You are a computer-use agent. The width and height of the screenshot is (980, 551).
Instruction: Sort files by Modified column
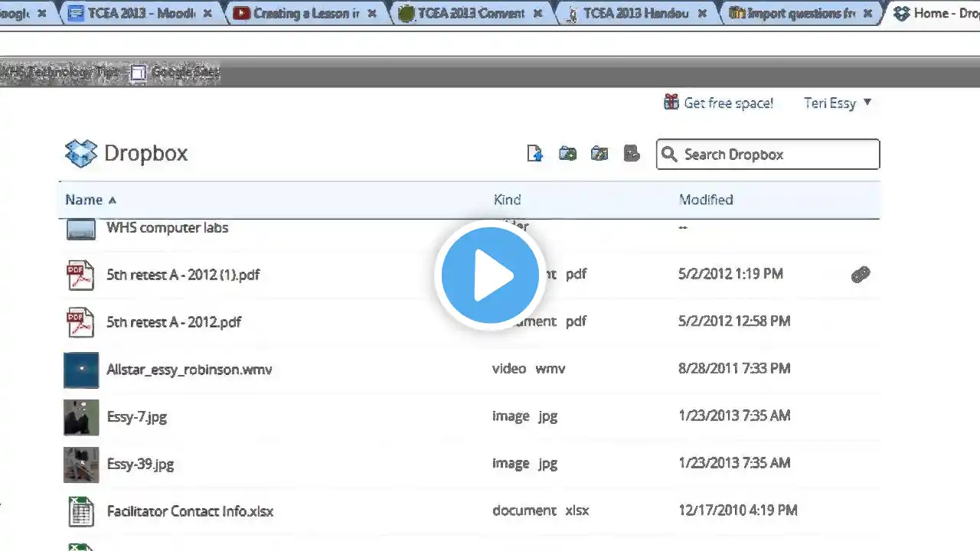706,200
